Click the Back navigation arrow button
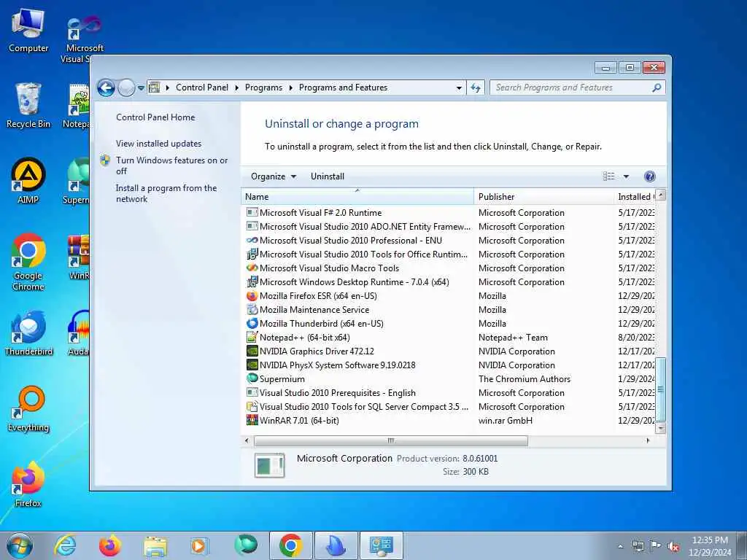The image size is (747, 560). pyautogui.click(x=106, y=87)
